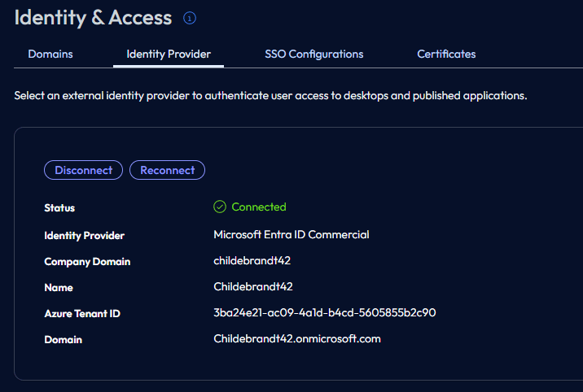Click the Azure Tenant ID GUID value
Image resolution: width=583 pixels, height=392 pixels.
point(324,313)
